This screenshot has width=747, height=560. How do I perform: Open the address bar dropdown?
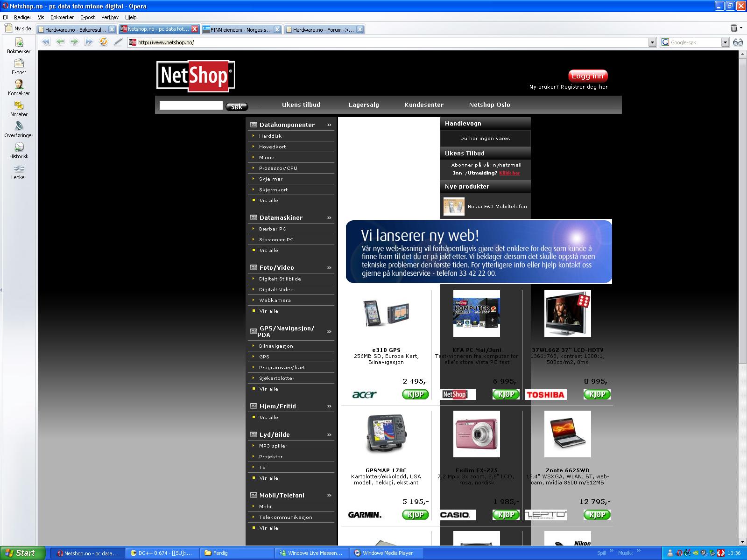[653, 42]
